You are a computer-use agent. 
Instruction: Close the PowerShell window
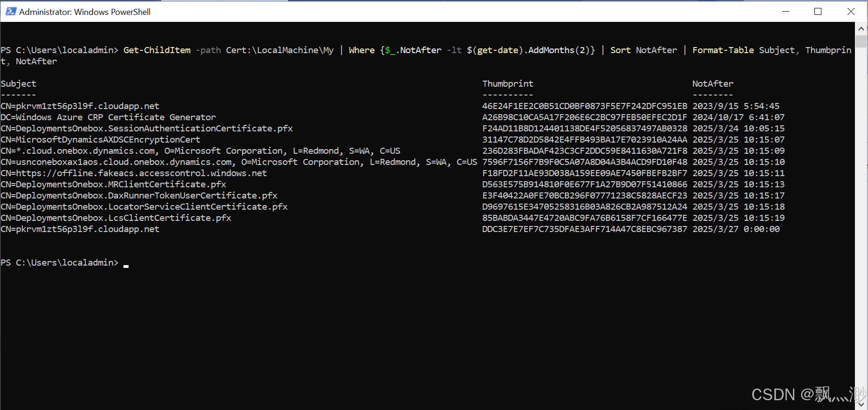click(x=851, y=12)
